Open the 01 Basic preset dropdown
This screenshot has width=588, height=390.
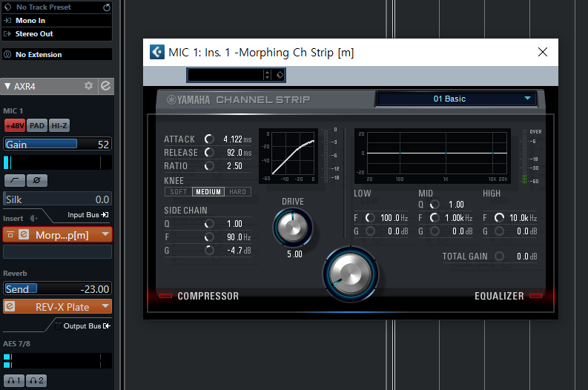[x=457, y=99]
